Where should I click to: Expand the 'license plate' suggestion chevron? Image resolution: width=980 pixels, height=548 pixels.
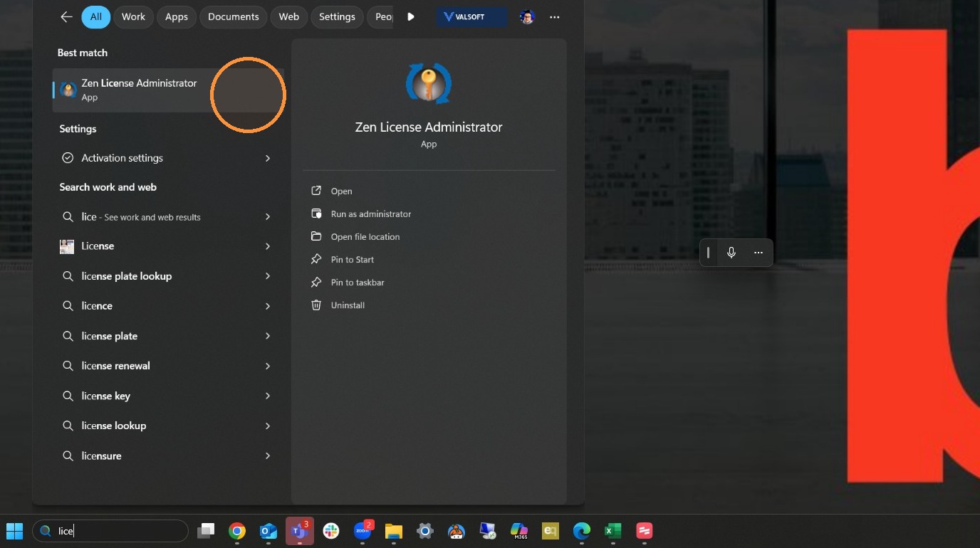pos(268,336)
